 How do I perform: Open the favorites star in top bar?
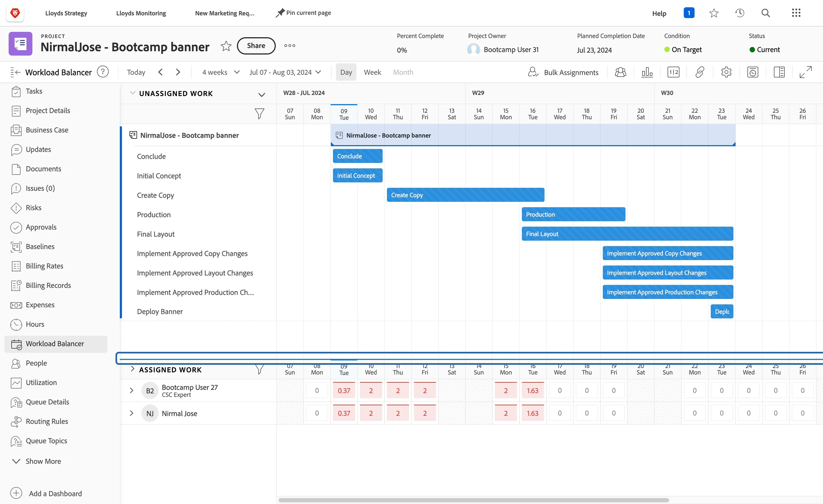(714, 13)
